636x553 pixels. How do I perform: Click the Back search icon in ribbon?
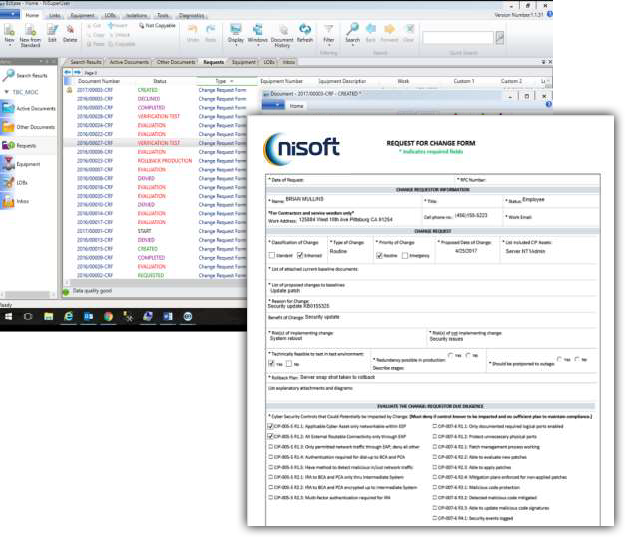point(370,33)
